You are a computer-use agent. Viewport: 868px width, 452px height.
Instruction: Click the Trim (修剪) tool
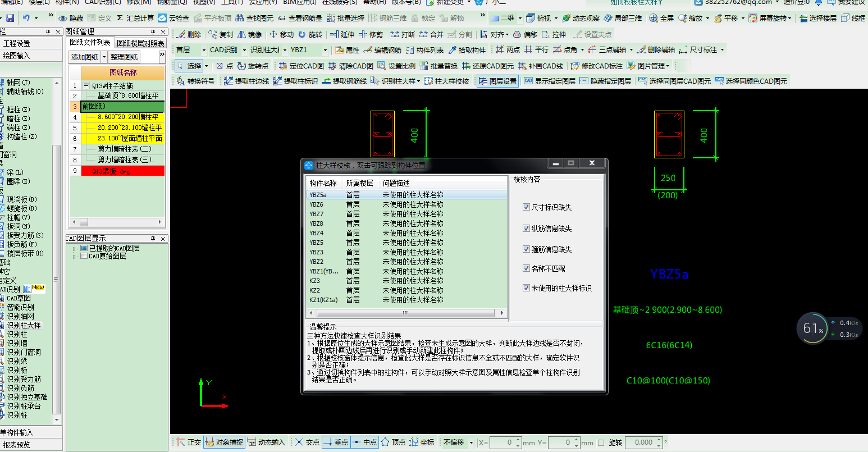[371, 35]
